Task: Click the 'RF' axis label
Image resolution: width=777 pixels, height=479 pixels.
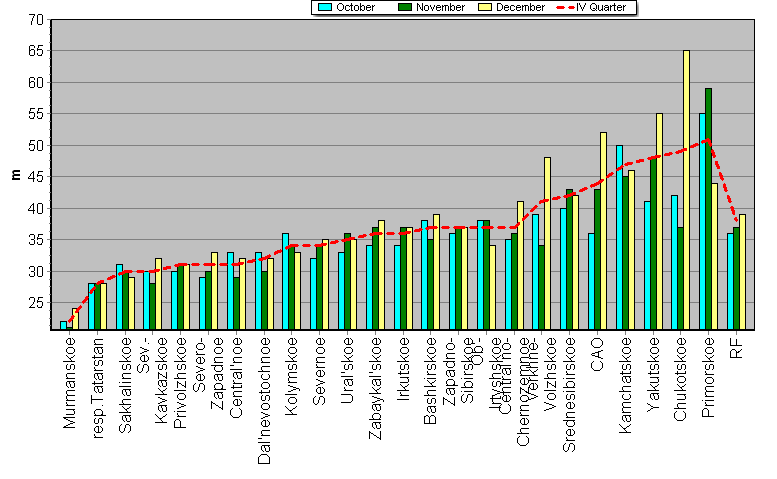Action: tap(736, 348)
